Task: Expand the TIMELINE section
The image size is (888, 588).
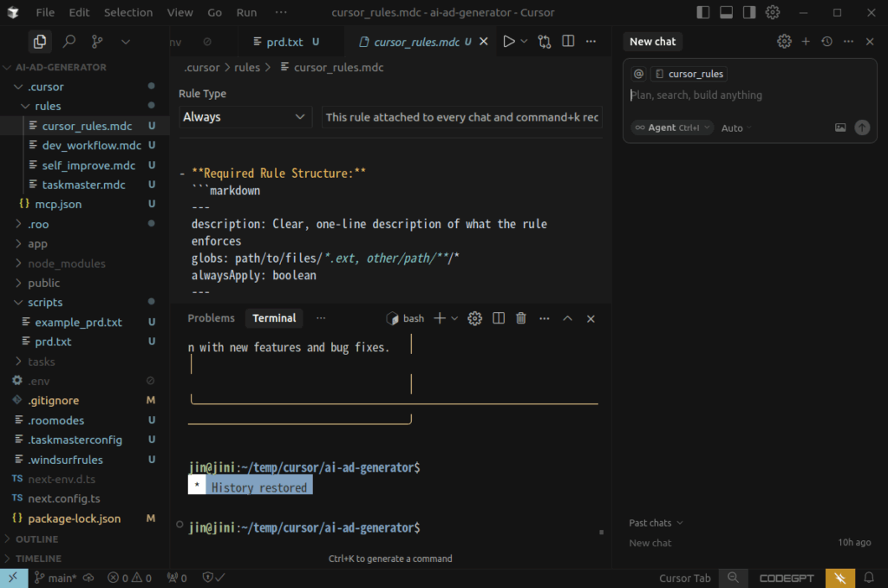Action: (x=85, y=559)
